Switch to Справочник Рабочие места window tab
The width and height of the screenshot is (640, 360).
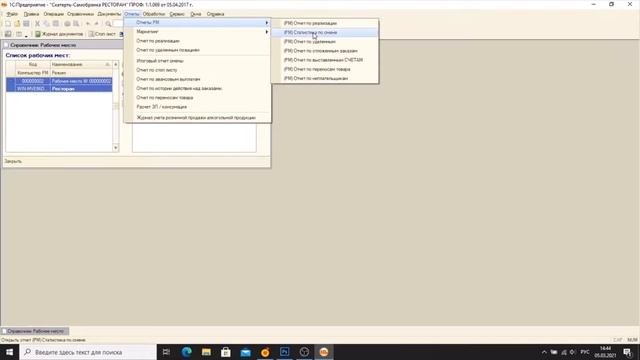click(36, 331)
